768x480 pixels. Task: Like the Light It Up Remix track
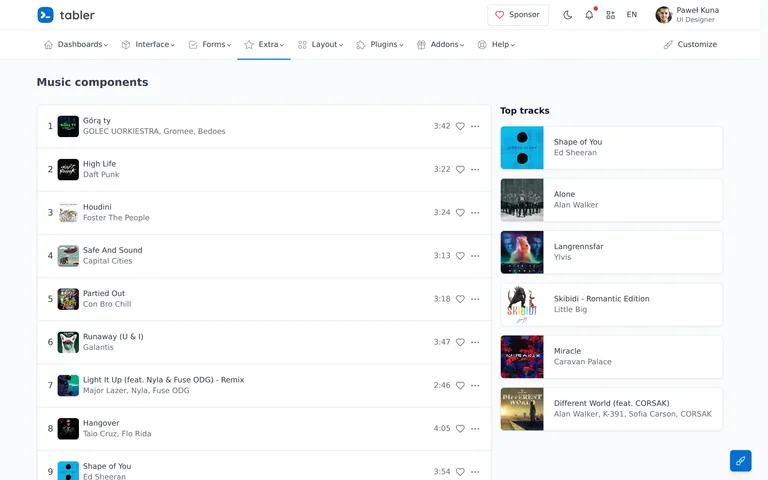pyautogui.click(x=460, y=385)
